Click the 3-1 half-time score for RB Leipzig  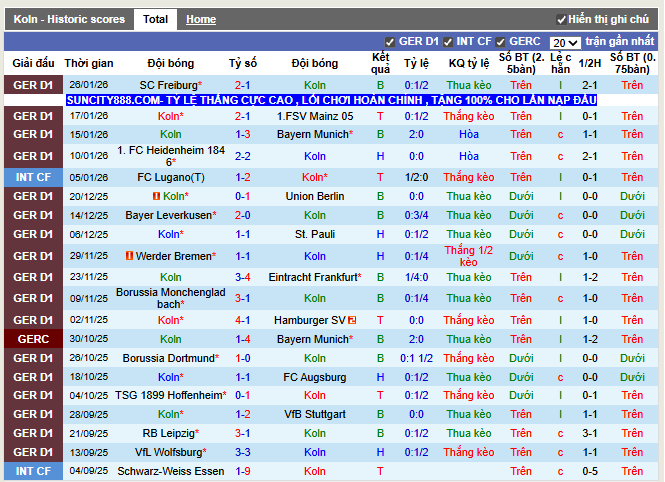click(x=590, y=433)
